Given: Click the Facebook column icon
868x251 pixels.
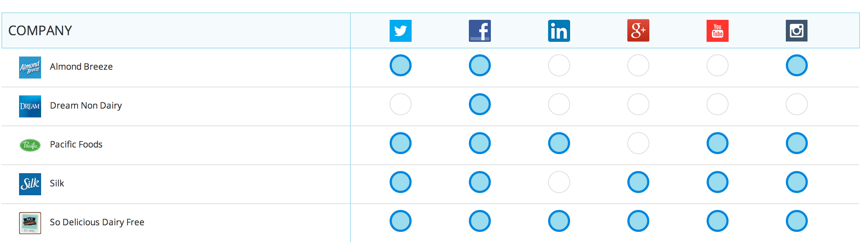Looking at the screenshot, I should [479, 31].
